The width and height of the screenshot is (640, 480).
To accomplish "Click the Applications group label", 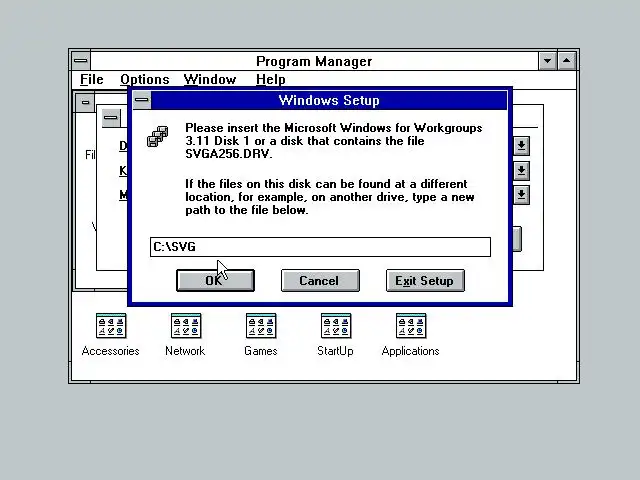I will (x=411, y=351).
